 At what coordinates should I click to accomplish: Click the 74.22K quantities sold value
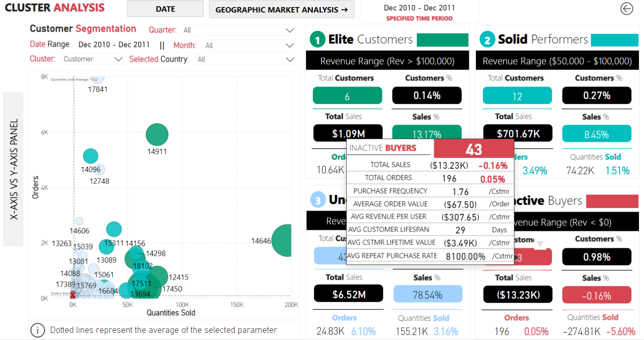pyautogui.click(x=580, y=170)
